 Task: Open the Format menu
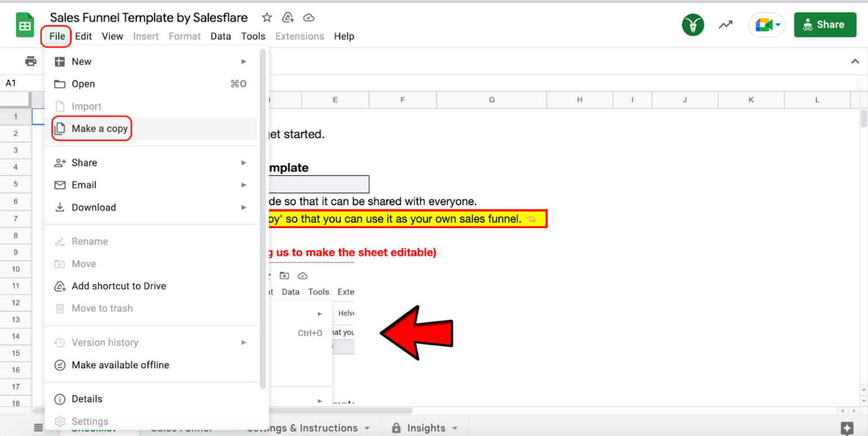[185, 36]
